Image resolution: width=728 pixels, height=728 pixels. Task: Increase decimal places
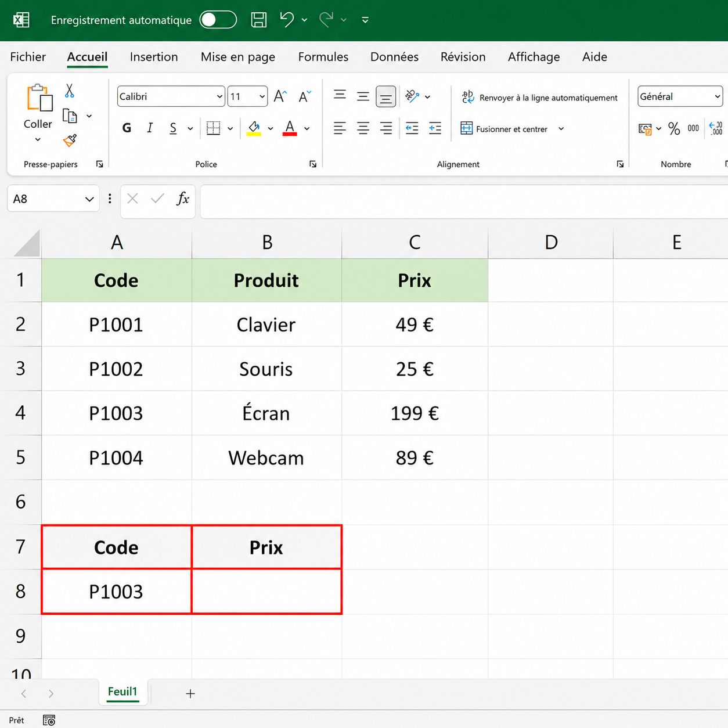pyautogui.click(x=716, y=128)
